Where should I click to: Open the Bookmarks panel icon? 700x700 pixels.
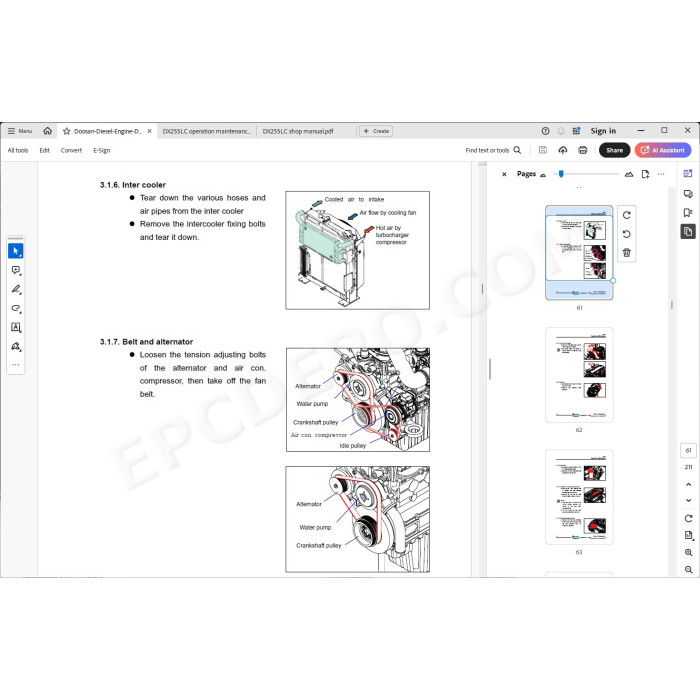(x=688, y=212)
